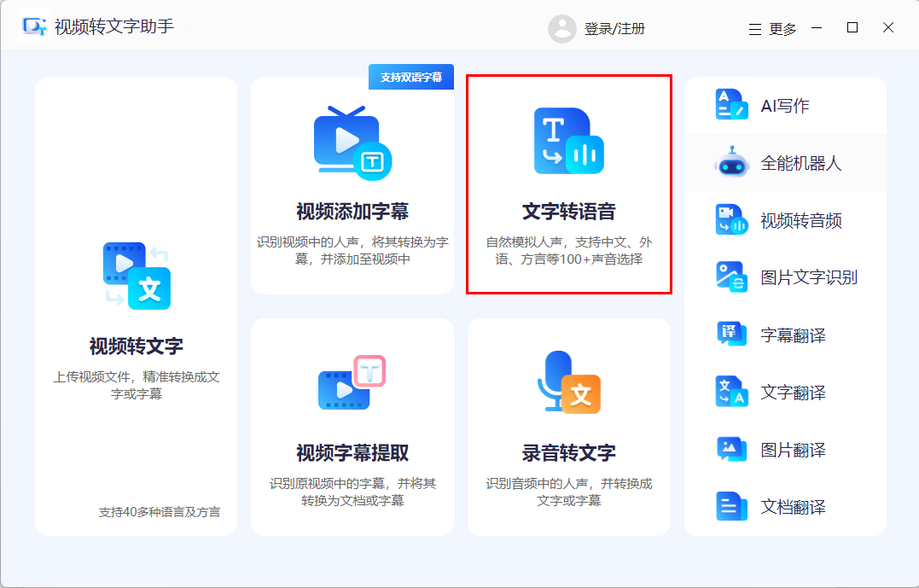The width and height of the screenshot is (919, 588).
Task: Open the 视频转文字 card title
Action: coord(136,346)
